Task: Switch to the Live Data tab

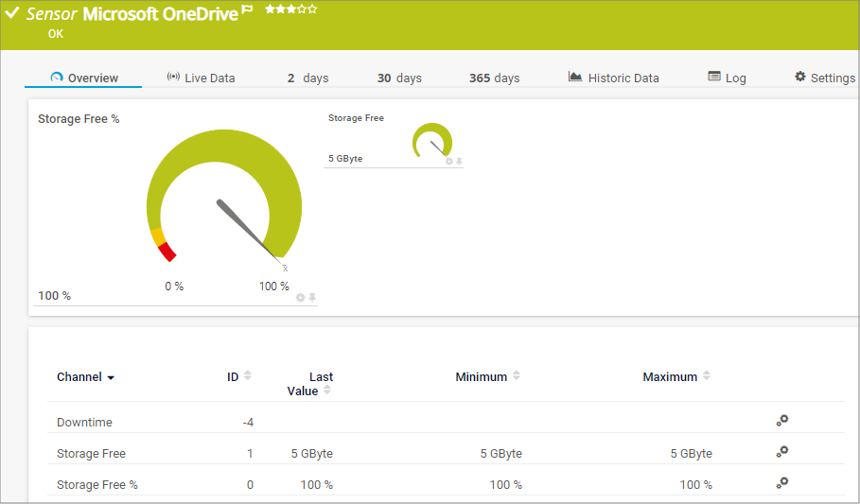Action: 201,78
